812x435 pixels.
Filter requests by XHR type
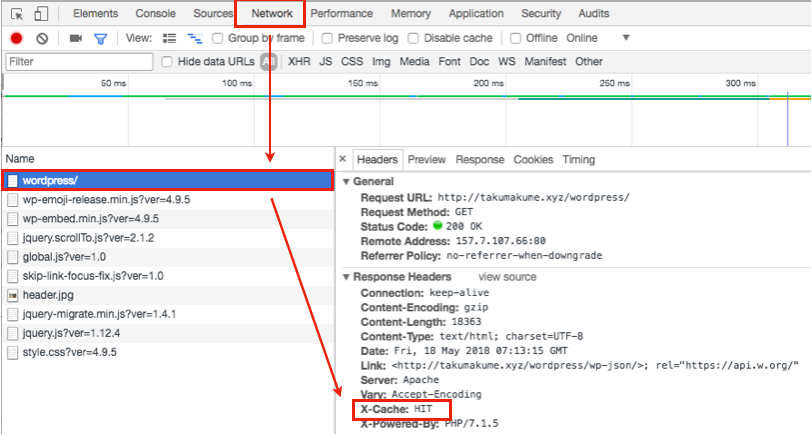[x=299, y=61]
